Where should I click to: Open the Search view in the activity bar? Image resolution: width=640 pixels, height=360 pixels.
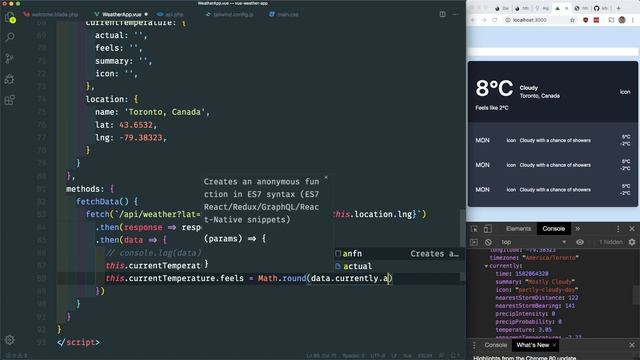pyautogui.click(x=10, y=37)
